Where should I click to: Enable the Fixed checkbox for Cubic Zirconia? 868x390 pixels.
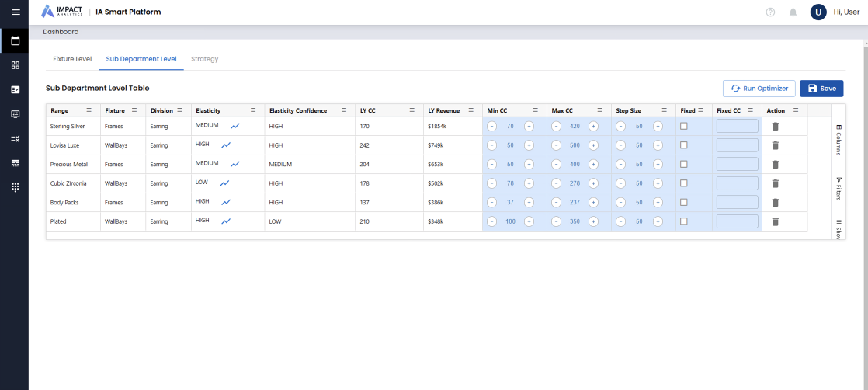[x=684, y=183]
